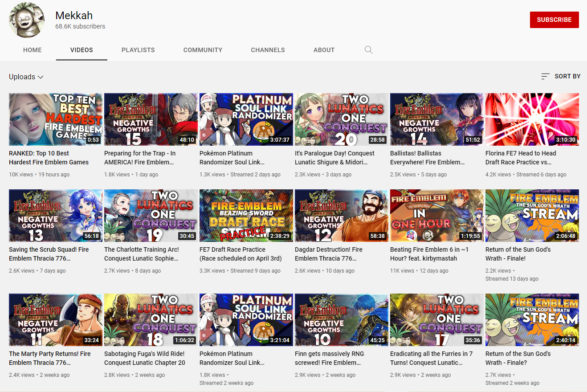Image resolution: width=587 pixels, height=392 pixels.
Task: Click '3.3K views • Streamed 9 days ago' text
Action: (x=240, y=271)
